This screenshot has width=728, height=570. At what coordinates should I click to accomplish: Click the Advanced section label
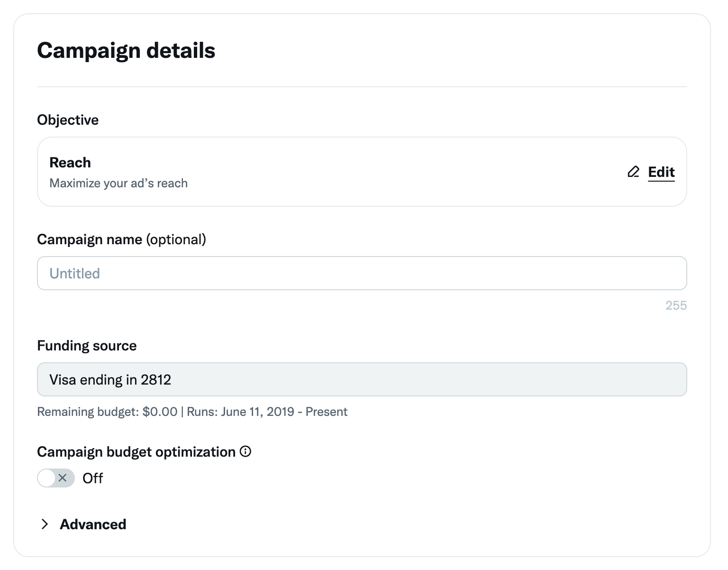[93, 524]
